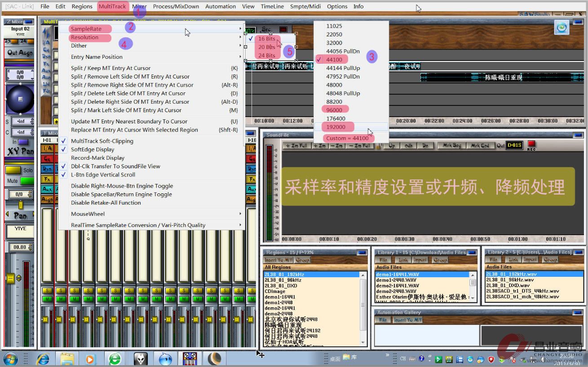588x367 pixels.
Task: Select demo2-2448.WAV in Library 1
Action: coord(396,291)
